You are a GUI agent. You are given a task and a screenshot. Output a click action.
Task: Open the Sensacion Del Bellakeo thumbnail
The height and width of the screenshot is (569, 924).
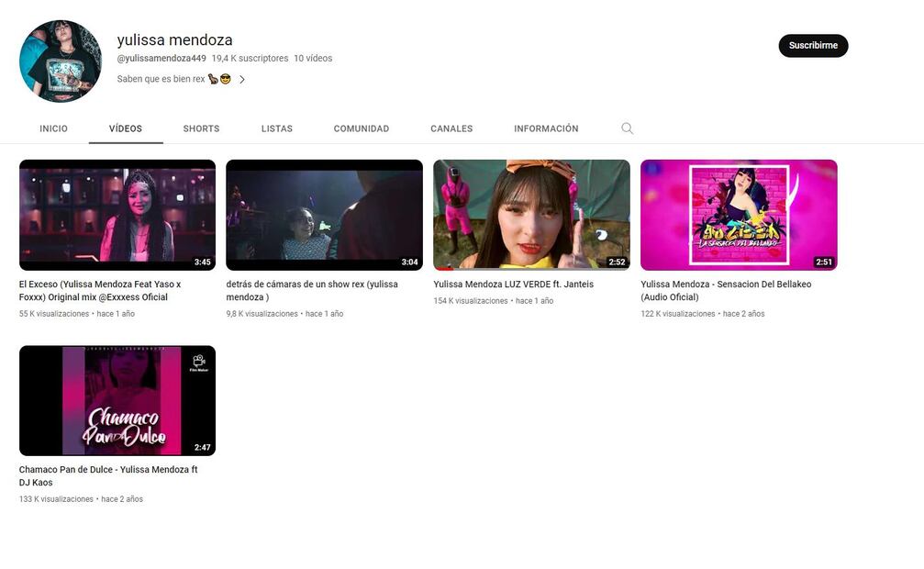739,215
